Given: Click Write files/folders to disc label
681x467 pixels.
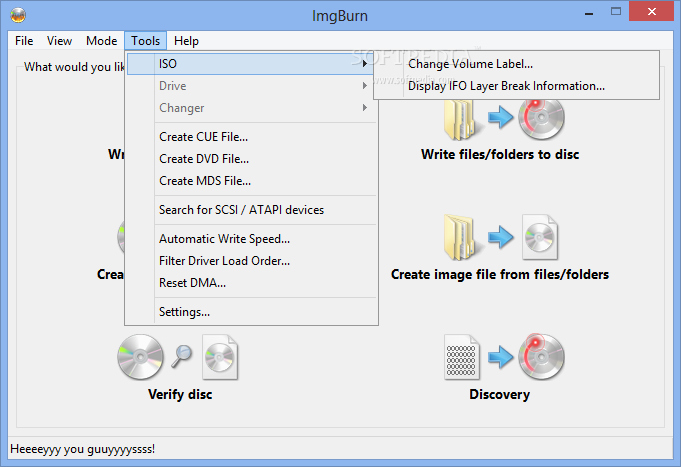Looking at the screenshot, I should 499,155.
